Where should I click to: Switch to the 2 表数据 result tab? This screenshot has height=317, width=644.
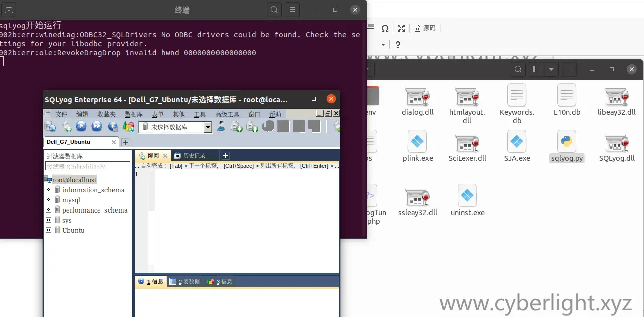pyautogui.click(x=184, y=281)
